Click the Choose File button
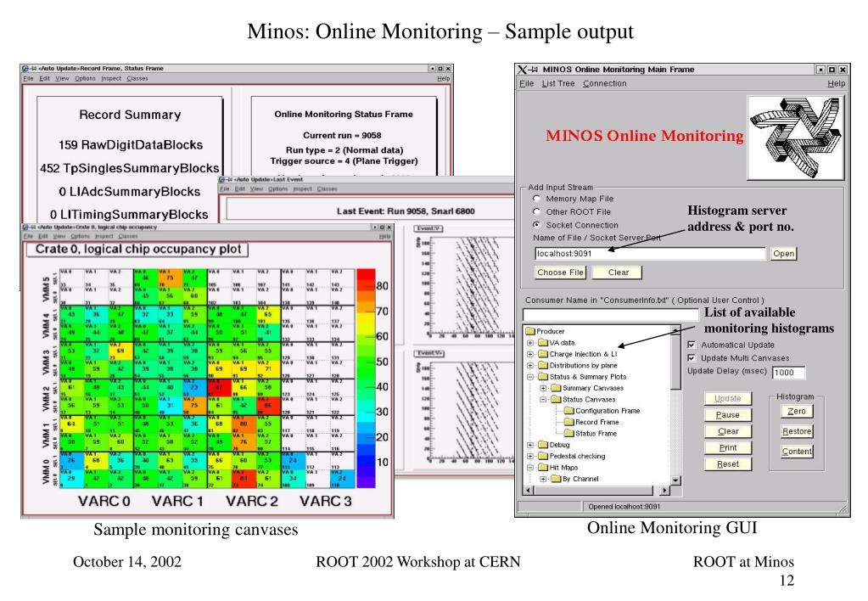 (560, 272)
